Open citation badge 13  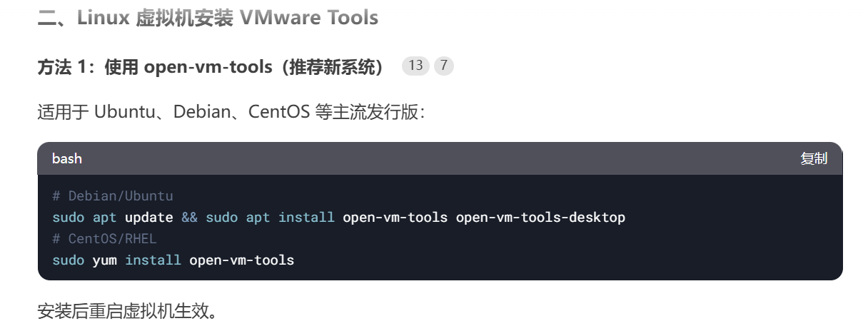pos(415,66)
